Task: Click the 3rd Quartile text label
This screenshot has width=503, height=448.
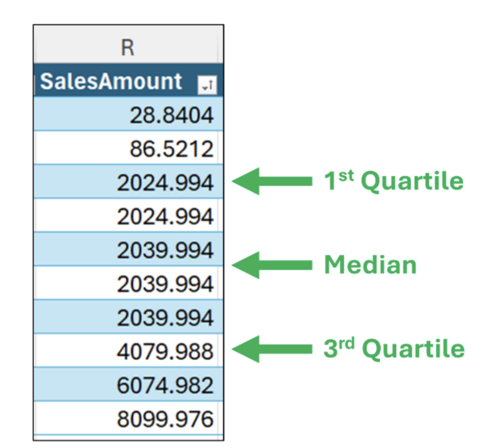Action: coord(394,349)
